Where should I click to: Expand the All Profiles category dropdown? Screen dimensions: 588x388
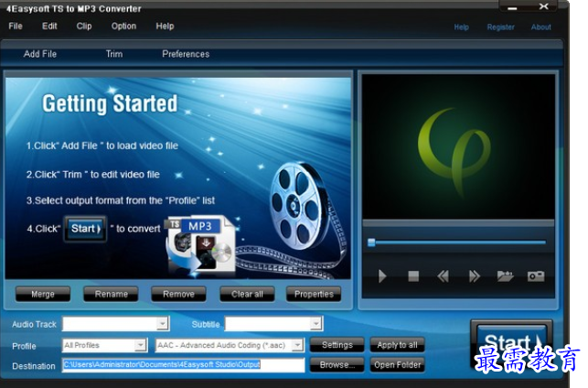[x=141, y=345]
